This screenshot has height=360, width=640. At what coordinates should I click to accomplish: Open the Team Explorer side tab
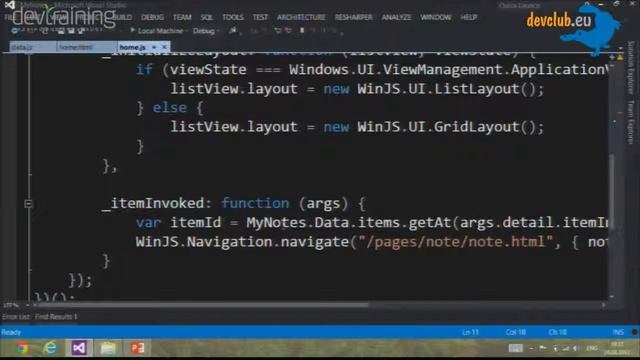point(631,122)
